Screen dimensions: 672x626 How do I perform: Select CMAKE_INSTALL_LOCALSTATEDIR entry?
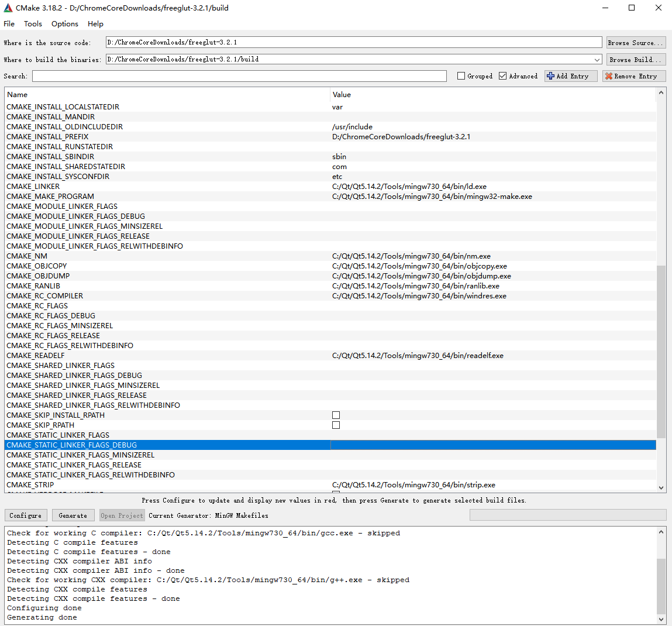point(330,106)
